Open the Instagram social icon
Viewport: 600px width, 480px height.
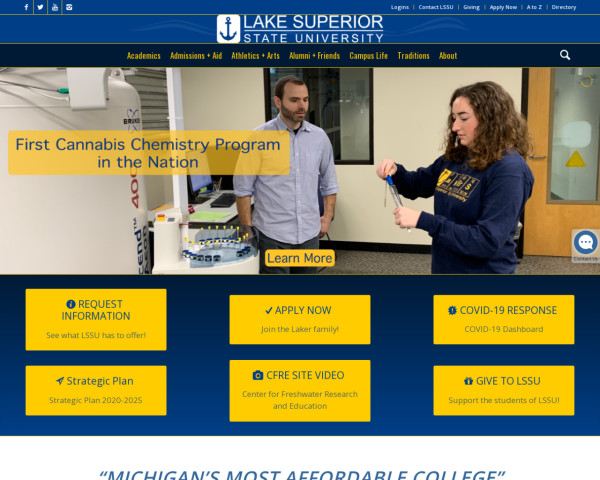[x=69, y=7]
